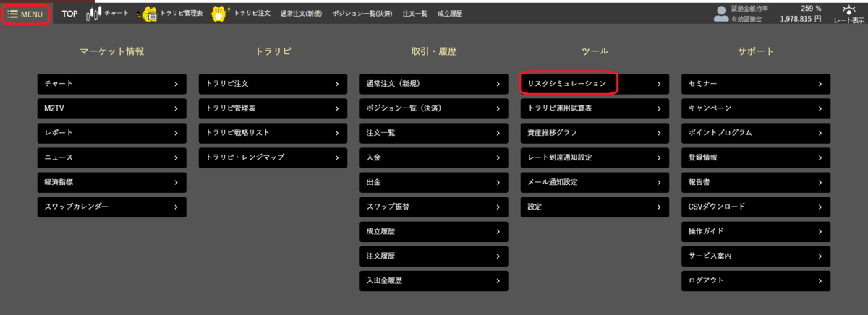Screen dimensions: 868x315
Task: Open セミナー under サポート
Action: coord(756,84)
